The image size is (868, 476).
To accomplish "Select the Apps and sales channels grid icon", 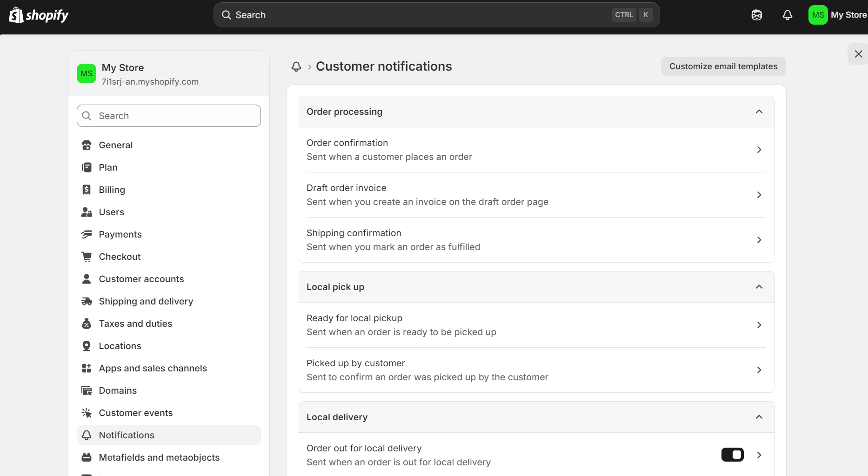I will [87, 368].
